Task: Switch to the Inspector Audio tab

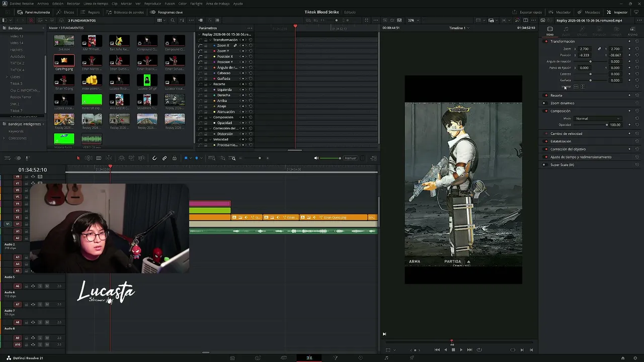Action: 566,31
